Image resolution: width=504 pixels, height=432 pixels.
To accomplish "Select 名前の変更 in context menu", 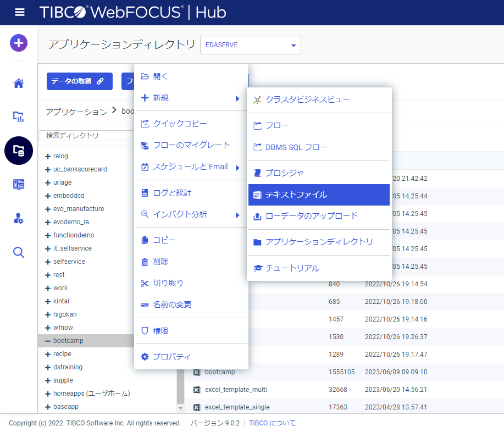I will click(172, 304).
